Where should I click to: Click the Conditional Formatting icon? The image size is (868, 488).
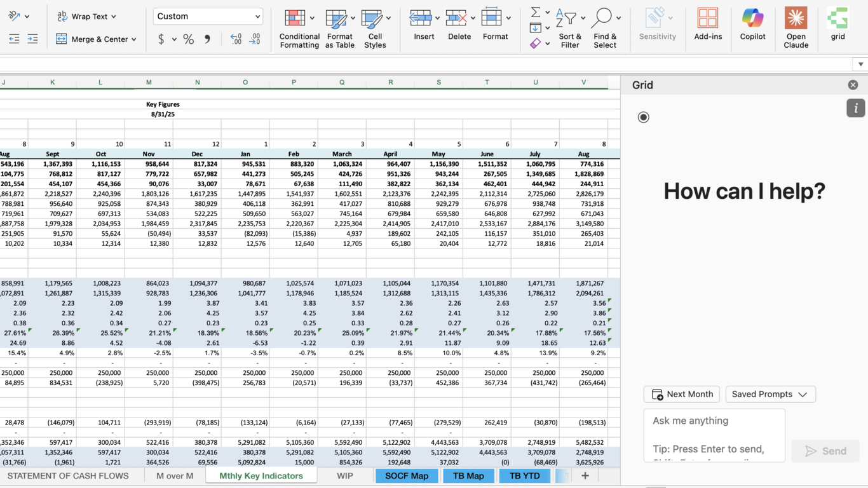point(295,18)
